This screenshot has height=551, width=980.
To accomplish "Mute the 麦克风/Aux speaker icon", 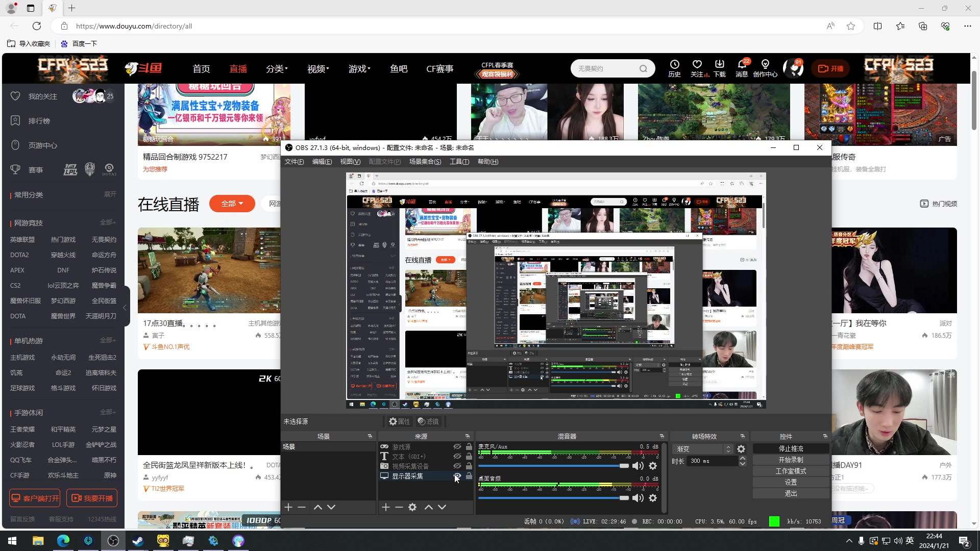I will 638,466.
